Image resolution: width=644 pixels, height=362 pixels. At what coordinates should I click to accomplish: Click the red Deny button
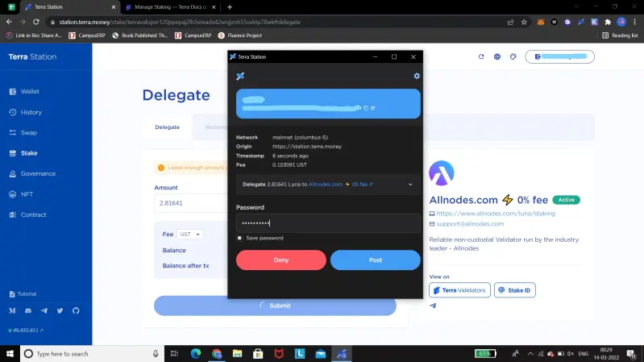click(281, 260)
